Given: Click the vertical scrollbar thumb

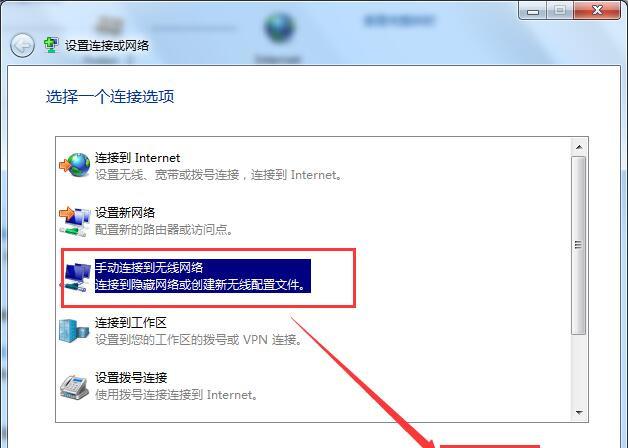Looking at the screenshot, I should (x=578, y=245).
